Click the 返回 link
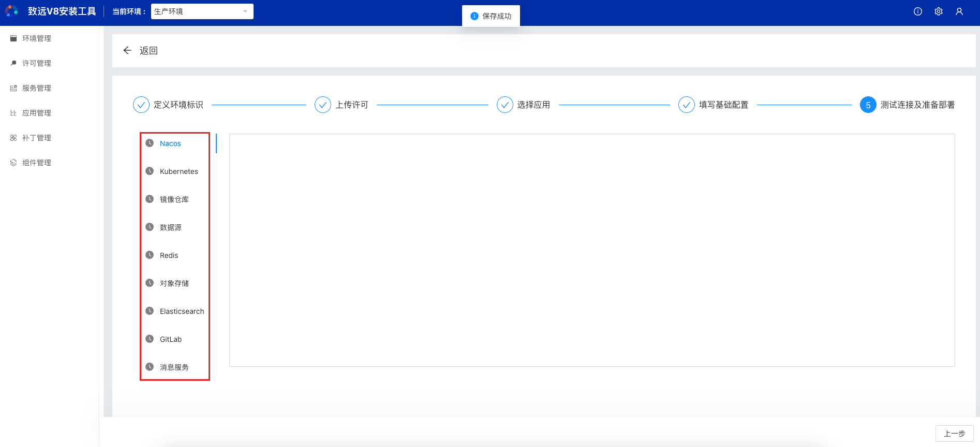The image size is (980, 447). click(149, 51)
